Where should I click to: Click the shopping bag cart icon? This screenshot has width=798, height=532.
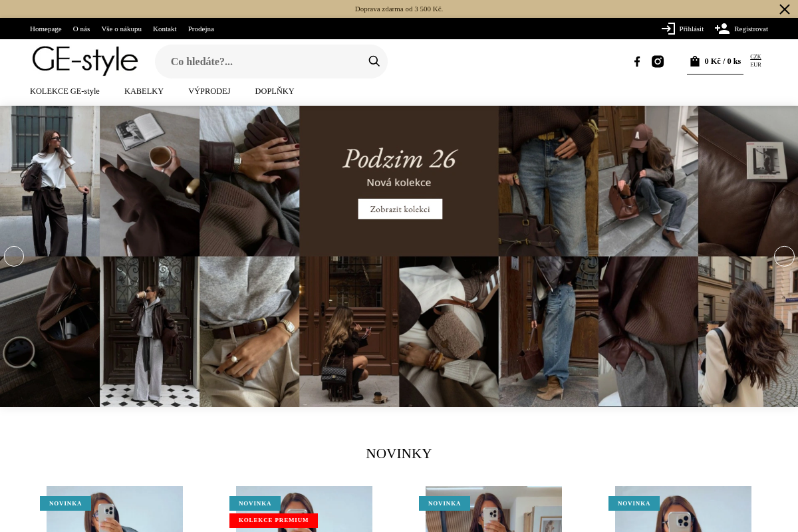click(x=695, y=61)
